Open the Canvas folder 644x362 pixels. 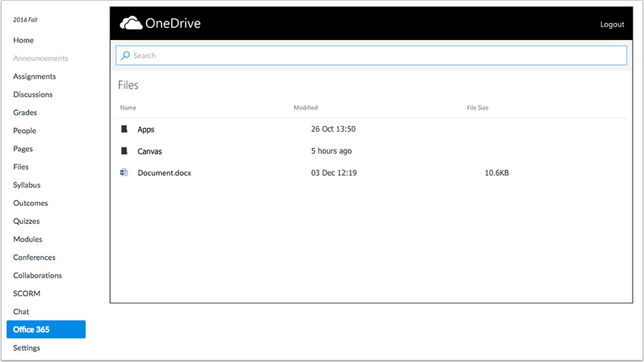(x=150, y=152)
